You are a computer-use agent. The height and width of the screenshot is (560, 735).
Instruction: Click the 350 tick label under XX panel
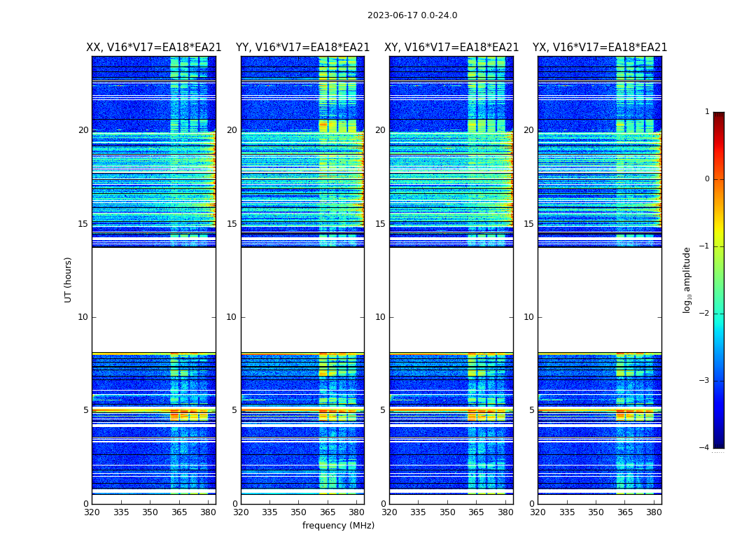coord(150,512)
